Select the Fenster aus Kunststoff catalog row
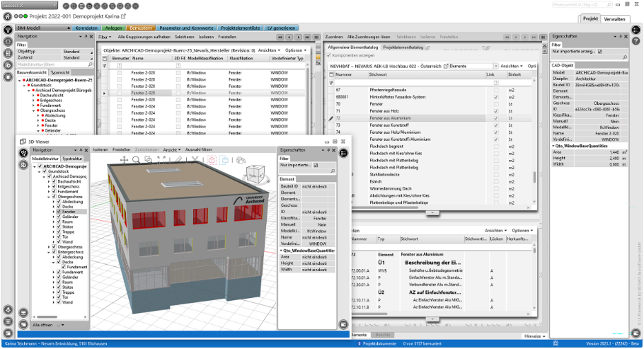 tap(432, 125)
